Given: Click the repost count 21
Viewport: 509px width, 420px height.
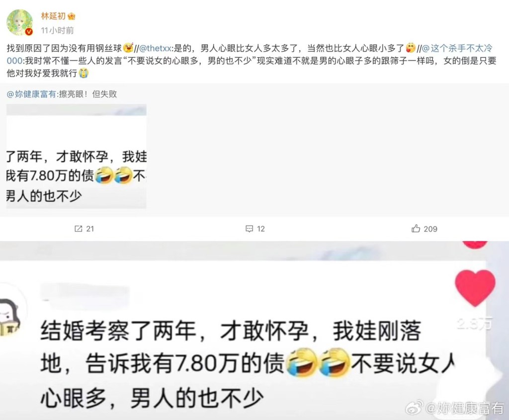Looking at the screenshot, I should (90, 229).
